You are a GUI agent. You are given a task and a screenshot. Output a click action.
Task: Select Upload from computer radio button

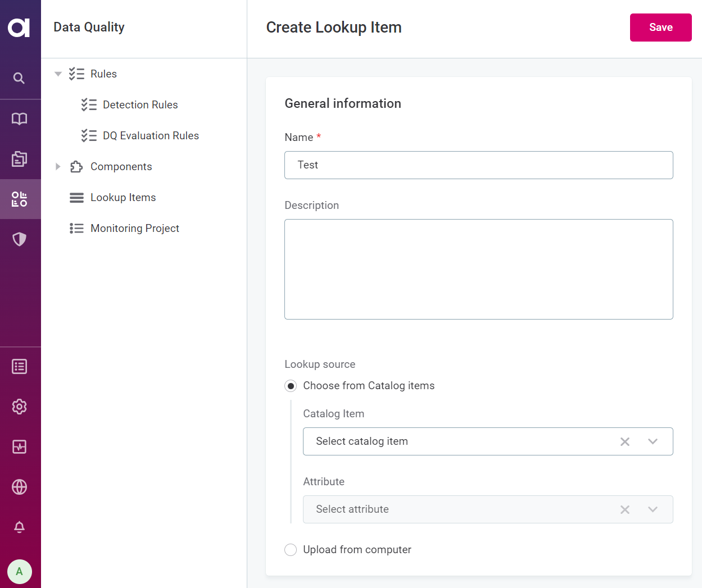tap(291, 550)
